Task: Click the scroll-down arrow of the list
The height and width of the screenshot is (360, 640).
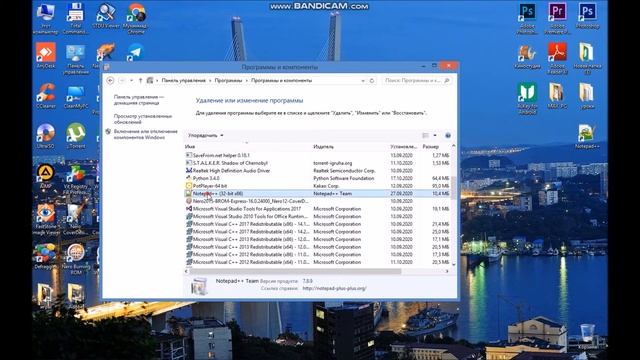Action: click(x=453, y=265)
